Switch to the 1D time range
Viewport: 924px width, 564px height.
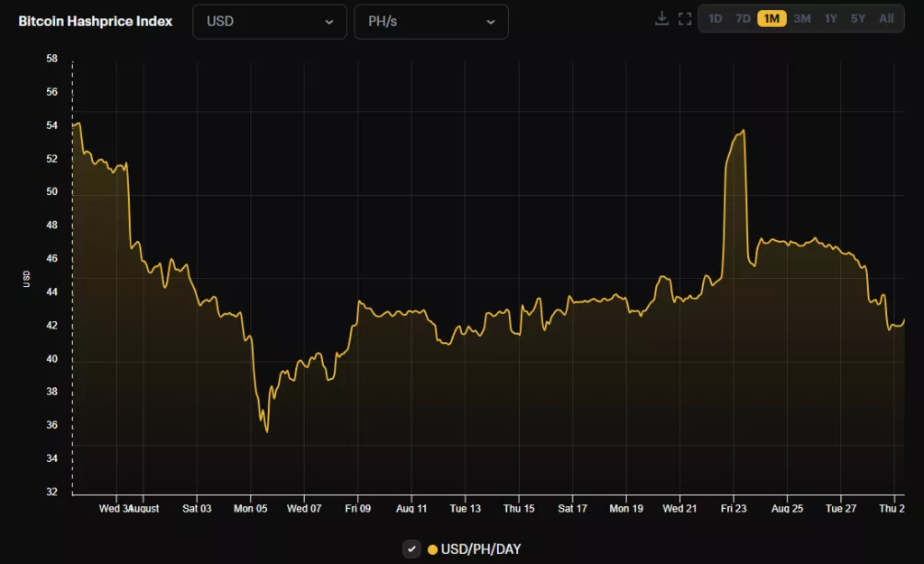715,19
